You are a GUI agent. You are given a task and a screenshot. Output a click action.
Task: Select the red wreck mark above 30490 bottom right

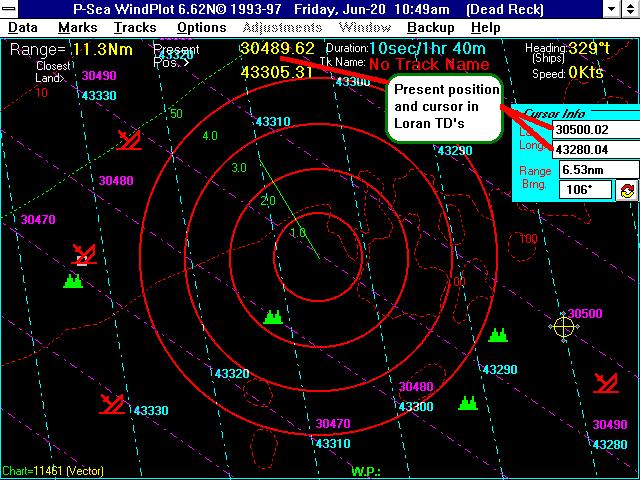[606, 383]
